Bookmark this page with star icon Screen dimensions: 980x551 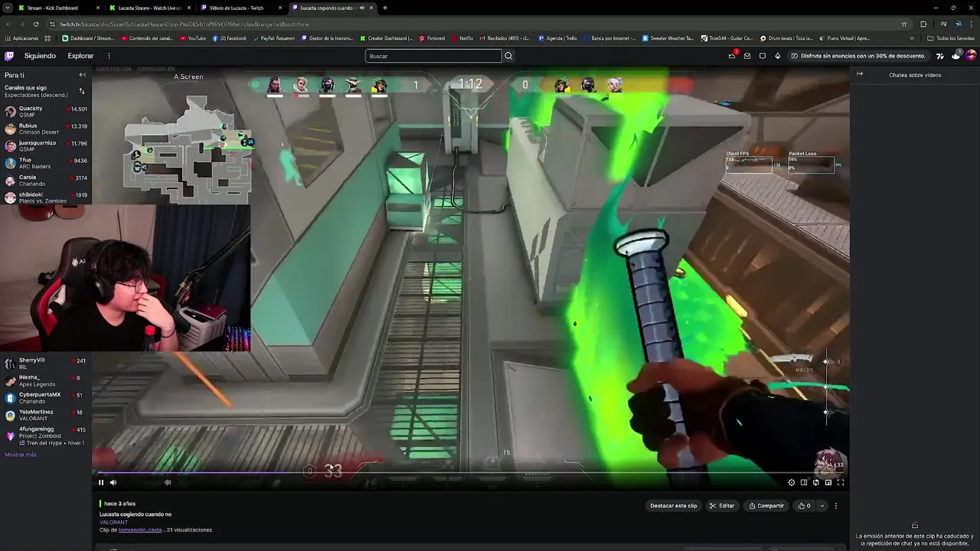pos(904,24)
